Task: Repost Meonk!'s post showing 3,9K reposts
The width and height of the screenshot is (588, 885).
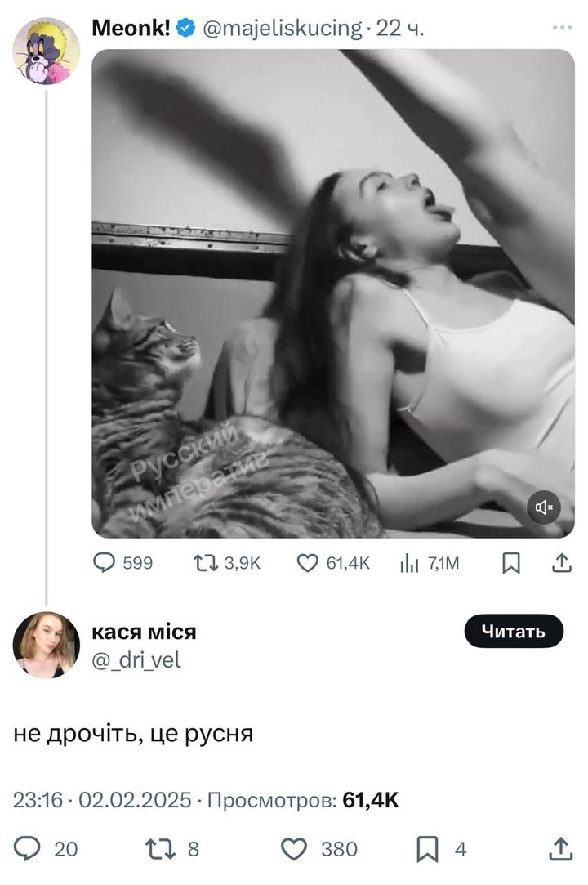Action: coord(226,563)
